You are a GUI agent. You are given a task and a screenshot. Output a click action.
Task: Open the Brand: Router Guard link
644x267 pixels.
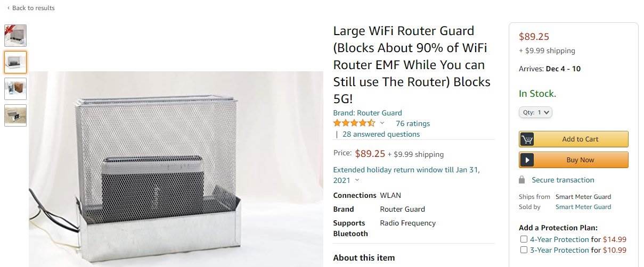pyautogui.click(x=368, y=113)
